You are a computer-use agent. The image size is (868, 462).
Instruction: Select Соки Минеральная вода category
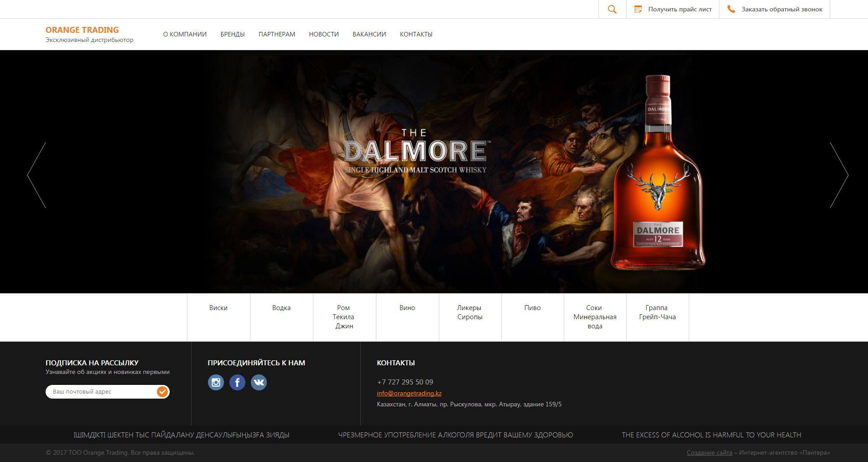595,317
